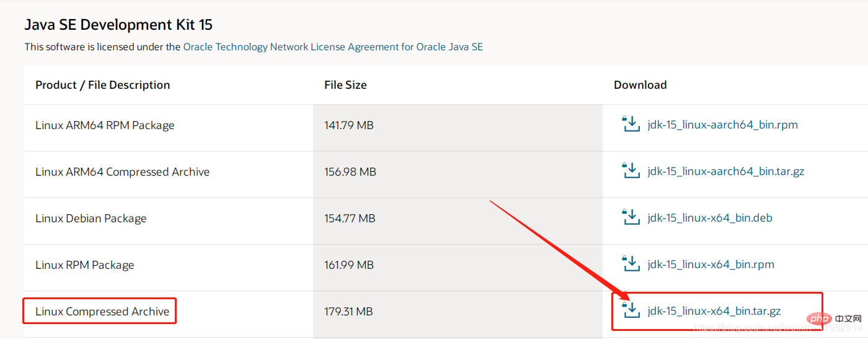The height and width of the screenshot is (339, 868).
Task: Click the File Size column header
Action: click(x=345, y=85)
